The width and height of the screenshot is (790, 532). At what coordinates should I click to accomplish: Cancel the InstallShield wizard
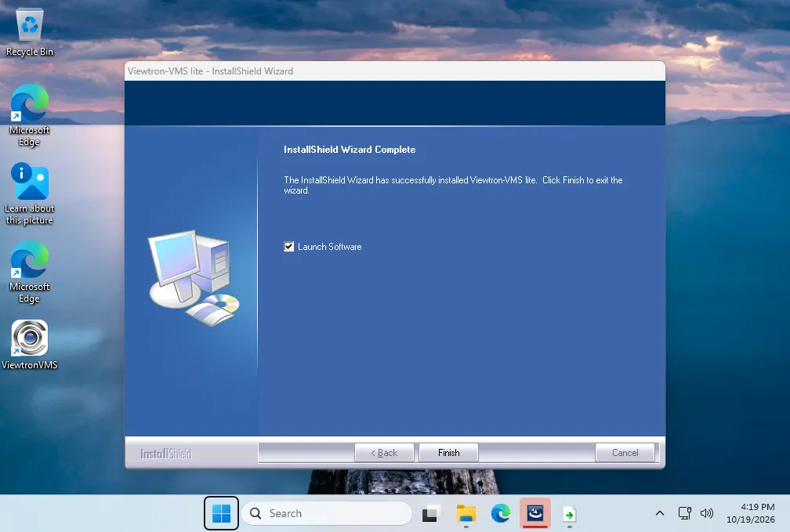coord(625,452)
